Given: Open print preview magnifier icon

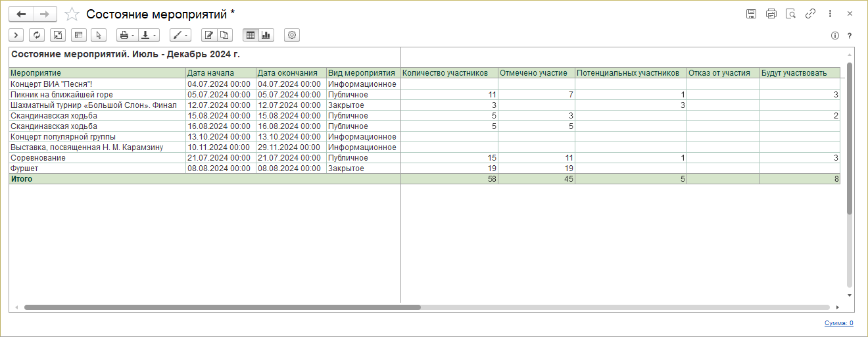Looking at the screenshot, I should [x=791, y=14].
